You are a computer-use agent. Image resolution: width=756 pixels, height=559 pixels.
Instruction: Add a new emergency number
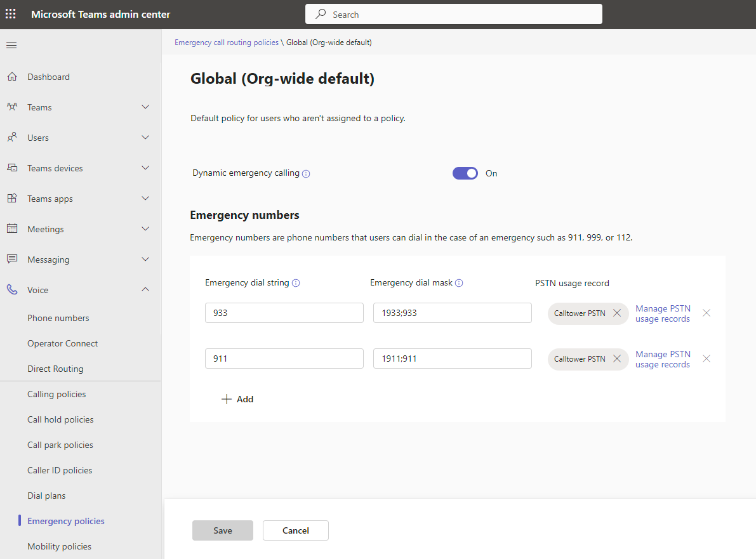tap(237, 399)
